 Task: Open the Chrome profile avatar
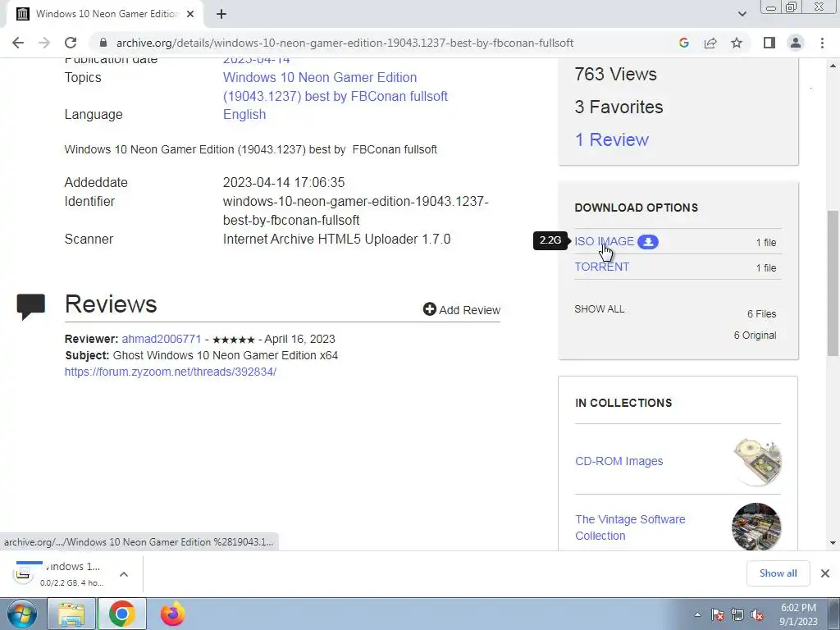pyautogui.click(x=796, y=43)
